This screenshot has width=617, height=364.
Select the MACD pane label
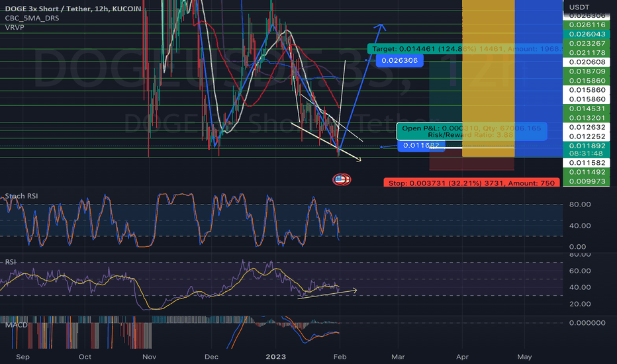point(16,325)
